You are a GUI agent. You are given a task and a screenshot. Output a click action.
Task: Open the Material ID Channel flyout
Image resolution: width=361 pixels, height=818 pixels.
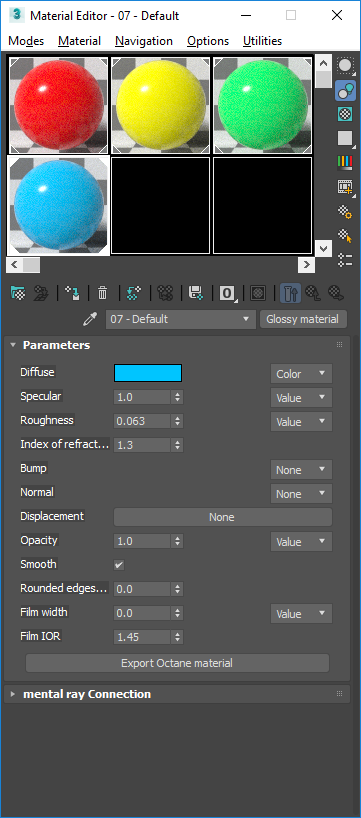pyautogui.click(x=227, y=293)
